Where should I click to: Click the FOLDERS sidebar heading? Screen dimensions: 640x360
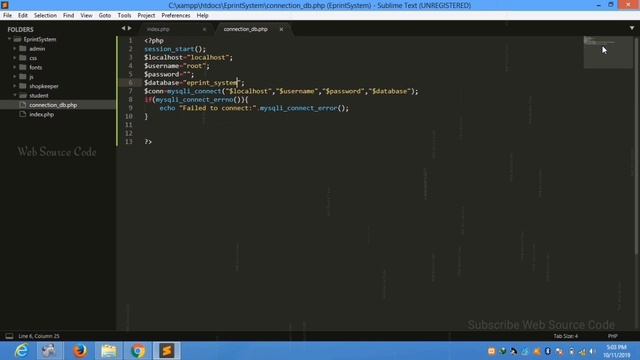(20, 29)
